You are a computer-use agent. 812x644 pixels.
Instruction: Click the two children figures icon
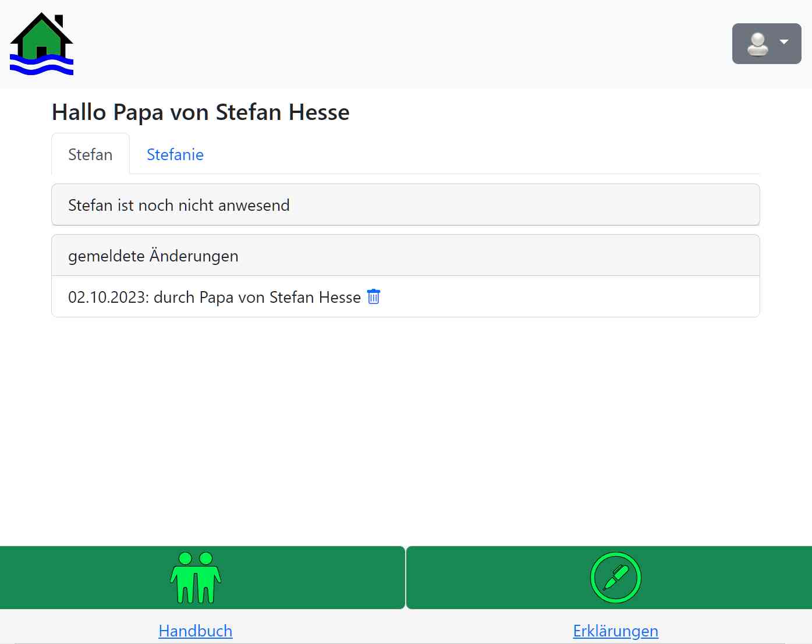click(x=196, y=578)
